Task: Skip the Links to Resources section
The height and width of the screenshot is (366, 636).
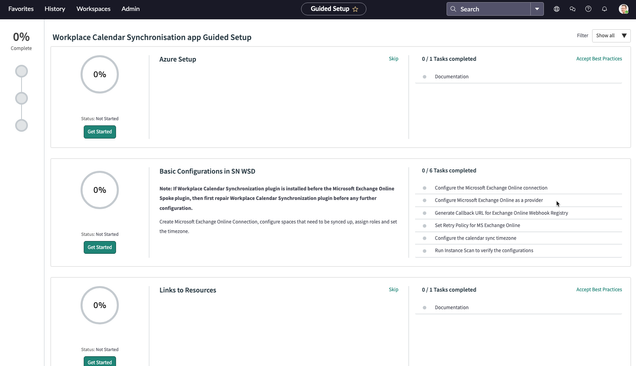Action: 393,290
